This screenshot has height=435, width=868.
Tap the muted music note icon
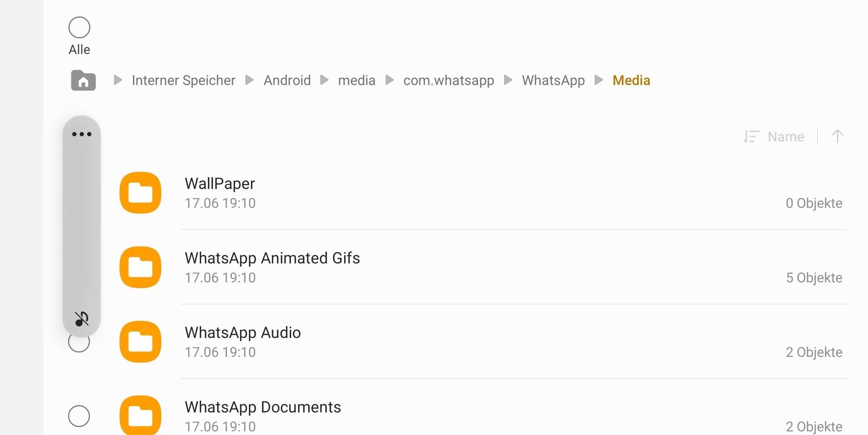pos(82,319)
